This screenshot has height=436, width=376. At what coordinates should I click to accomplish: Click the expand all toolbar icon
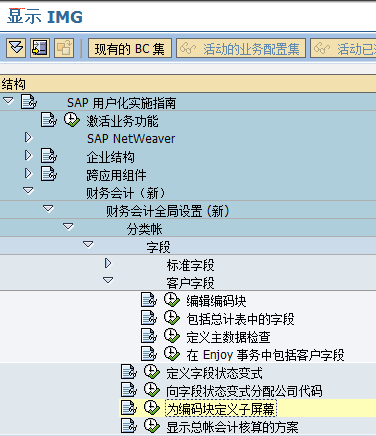[16, 48]
